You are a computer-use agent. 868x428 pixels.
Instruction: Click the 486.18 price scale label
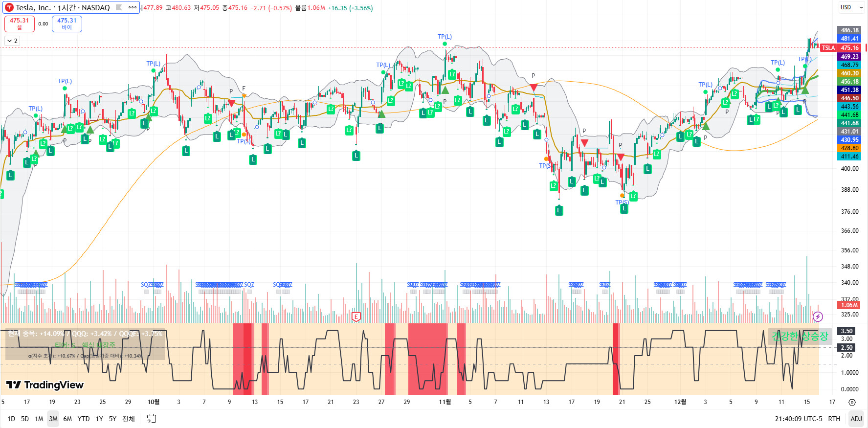coord(849,30)
